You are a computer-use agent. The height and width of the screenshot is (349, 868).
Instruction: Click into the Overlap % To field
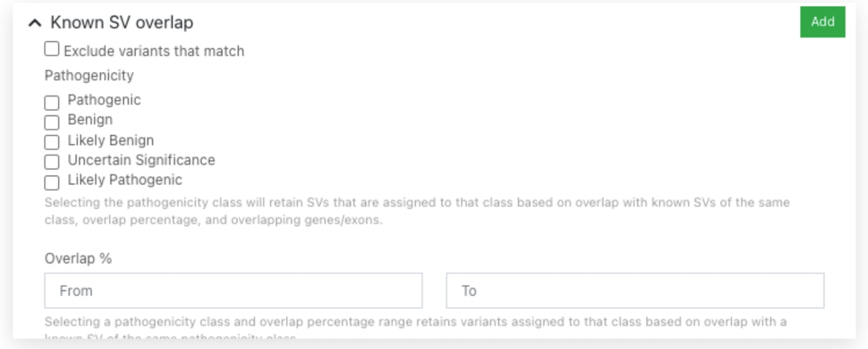[x=635, y=290]
